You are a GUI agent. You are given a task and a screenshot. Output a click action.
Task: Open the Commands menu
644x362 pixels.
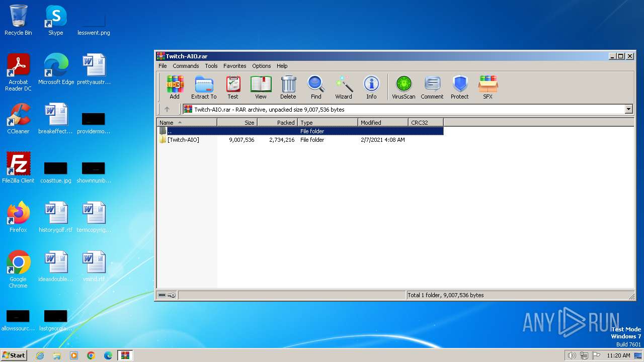pyautogui.click(x=186, y=66)
